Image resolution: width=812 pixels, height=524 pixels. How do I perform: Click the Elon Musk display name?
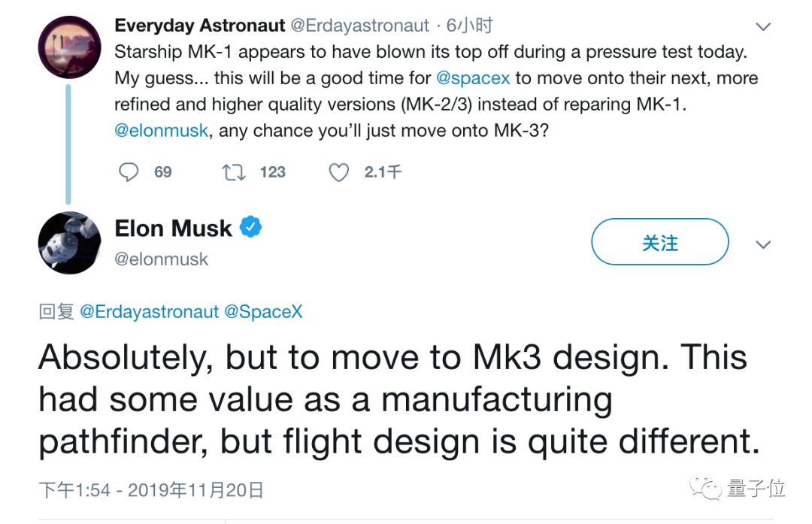pos(173,228)
